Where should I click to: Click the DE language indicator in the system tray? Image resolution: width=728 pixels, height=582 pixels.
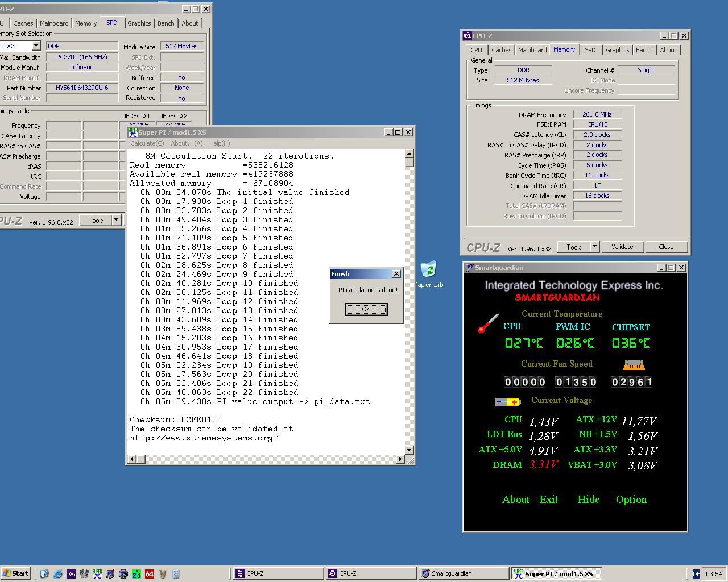pos(696,574)
